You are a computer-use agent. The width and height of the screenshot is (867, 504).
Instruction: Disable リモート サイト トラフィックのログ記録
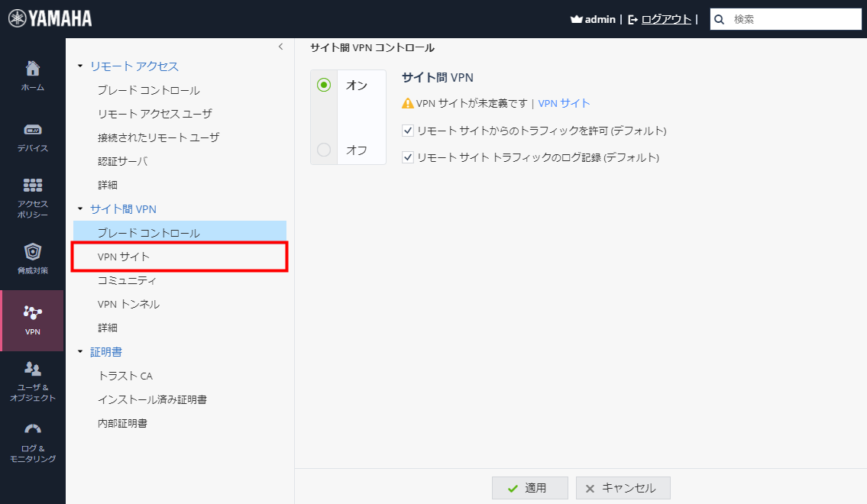point(408,158)
